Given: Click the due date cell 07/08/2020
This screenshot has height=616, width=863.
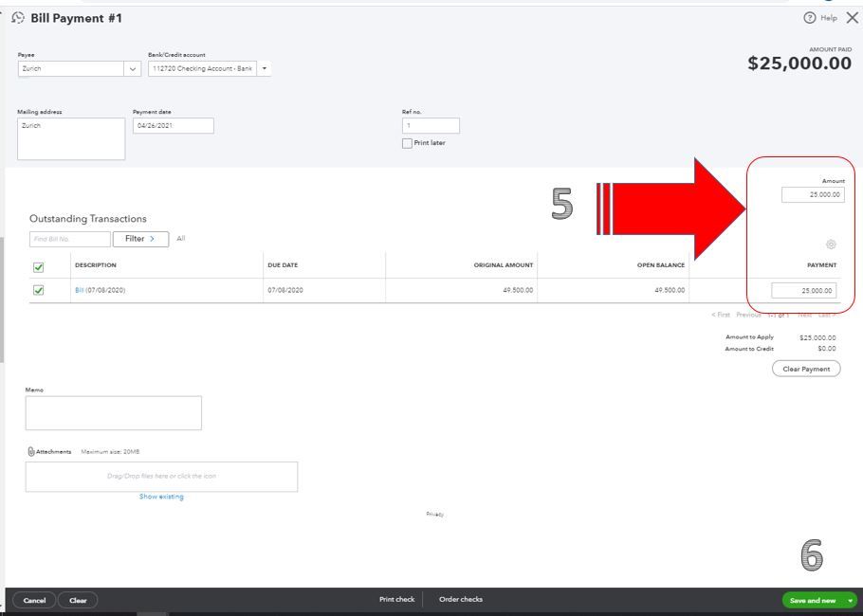Looking at the screenshot, I should (285, 290).
